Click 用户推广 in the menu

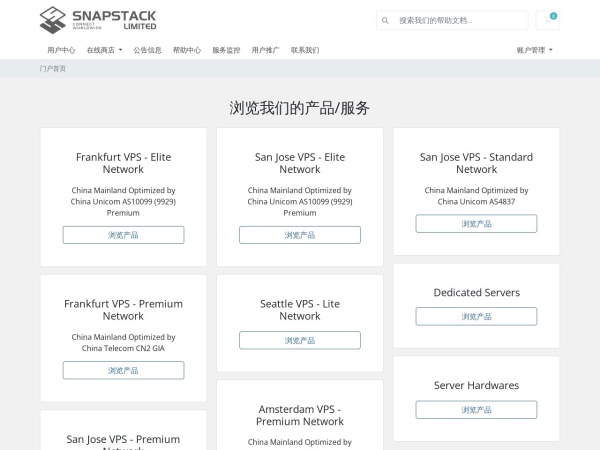pyautogui.click(x=265, y=50)
